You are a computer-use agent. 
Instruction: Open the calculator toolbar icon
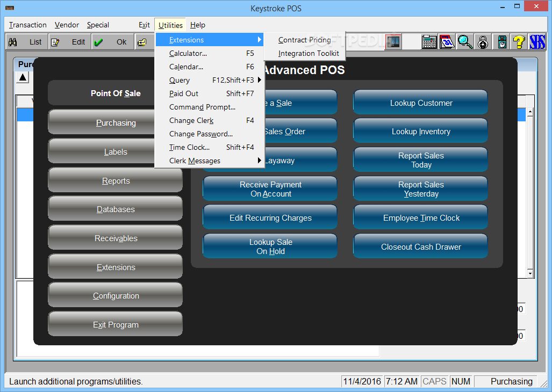coord(429,42)
